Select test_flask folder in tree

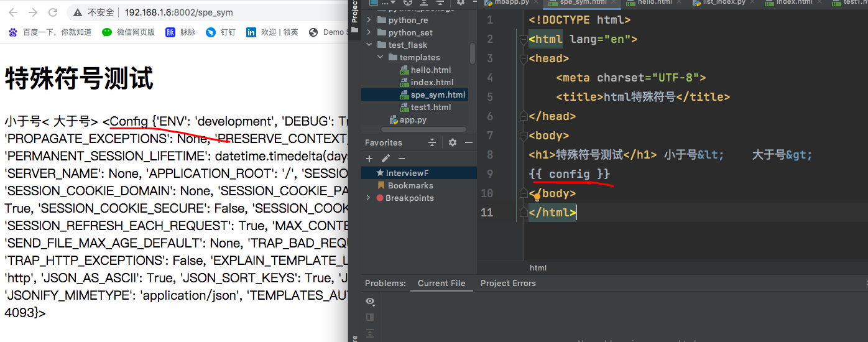[402, 45]
